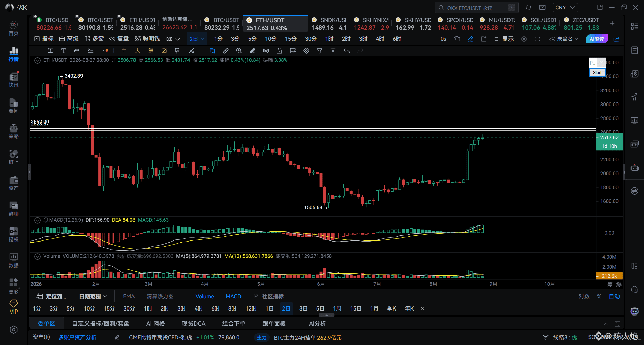Toggle the Volume indicator
The height and width of the screenshot is (345, 644).
pyautogui.click(x=205, y=296)
